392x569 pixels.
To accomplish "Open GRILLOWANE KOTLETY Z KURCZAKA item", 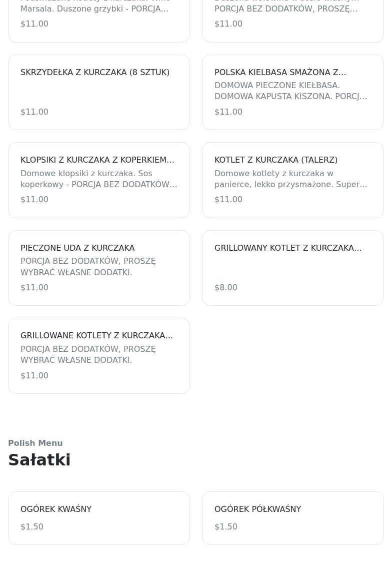I will pos(96,336).
